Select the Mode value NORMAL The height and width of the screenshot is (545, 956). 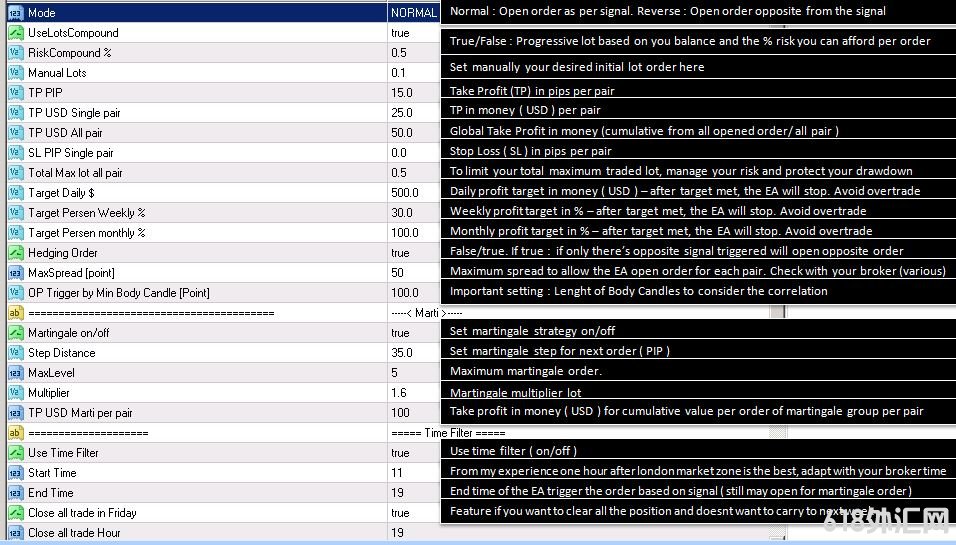coord(413,13)
